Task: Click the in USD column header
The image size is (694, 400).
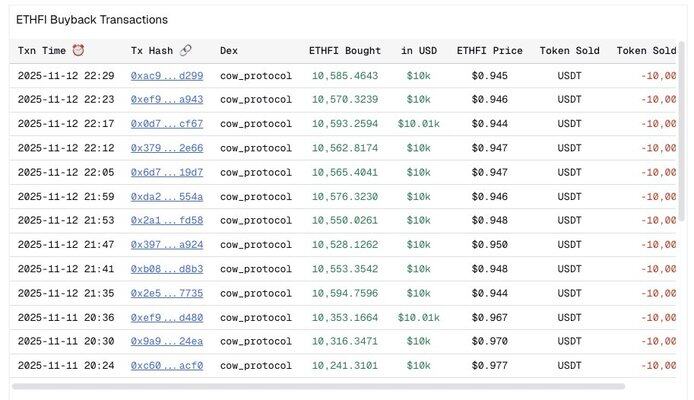Action: (418, 51)
